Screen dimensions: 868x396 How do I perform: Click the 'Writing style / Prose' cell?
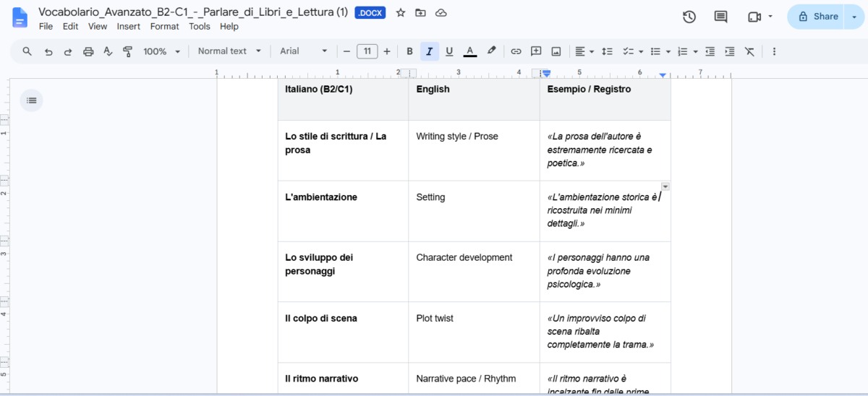474,150
